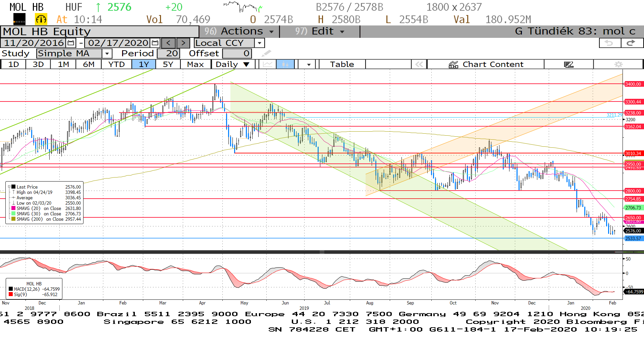
Task: Click the Vol 70,469 value in header
Action: (x=178, y=19)
